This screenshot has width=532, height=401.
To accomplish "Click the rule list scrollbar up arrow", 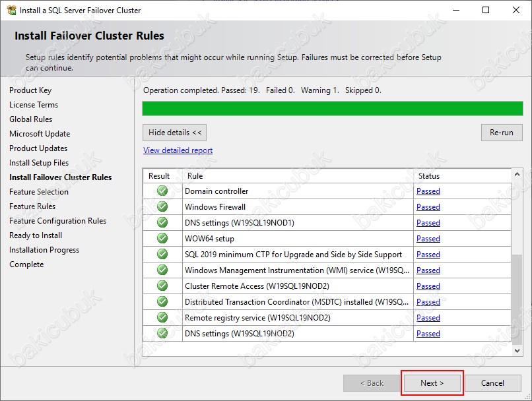I will click(x=517, y=174).
